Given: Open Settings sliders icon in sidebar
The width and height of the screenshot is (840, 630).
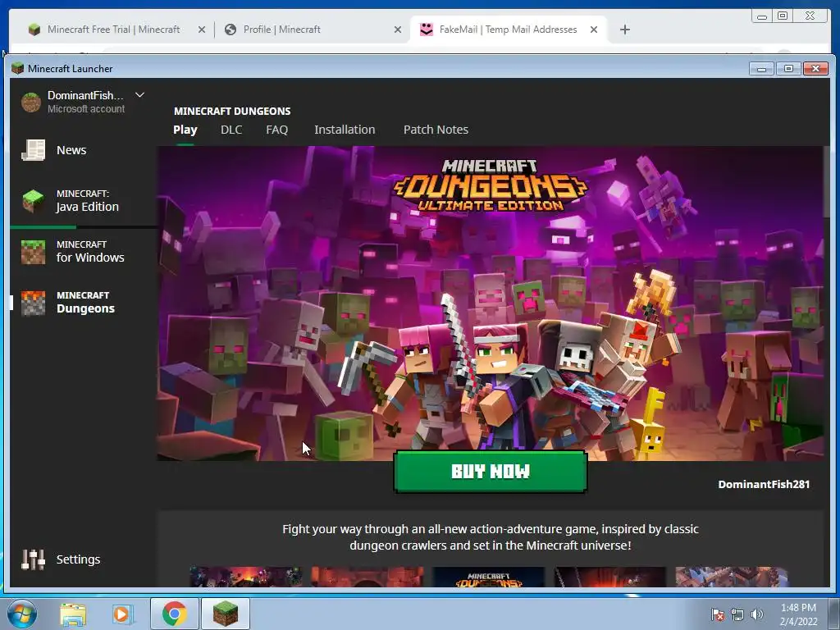Looking at the screenshot, I should coord(33,559).
